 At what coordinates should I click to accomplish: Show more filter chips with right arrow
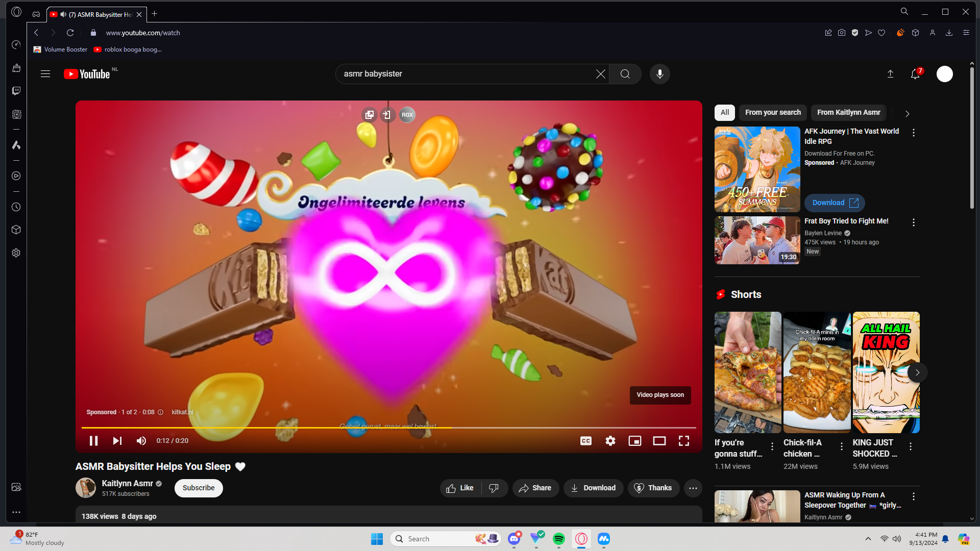pos(907,113)
